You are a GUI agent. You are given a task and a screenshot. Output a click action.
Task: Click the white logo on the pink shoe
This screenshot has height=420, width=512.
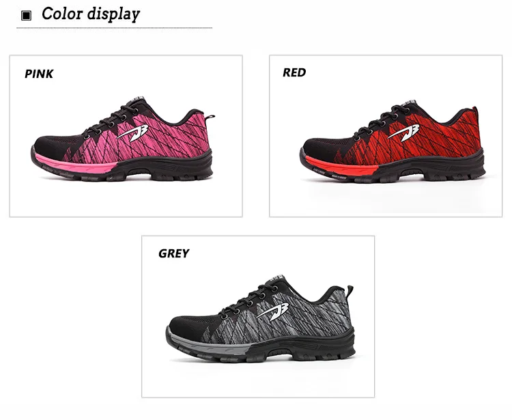point(133,132)
